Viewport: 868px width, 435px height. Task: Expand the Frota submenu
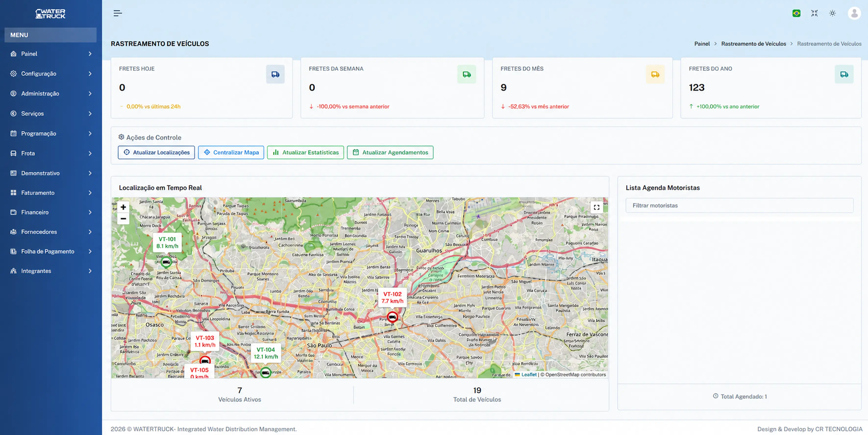pyautogui.click(x=50, y=154)
